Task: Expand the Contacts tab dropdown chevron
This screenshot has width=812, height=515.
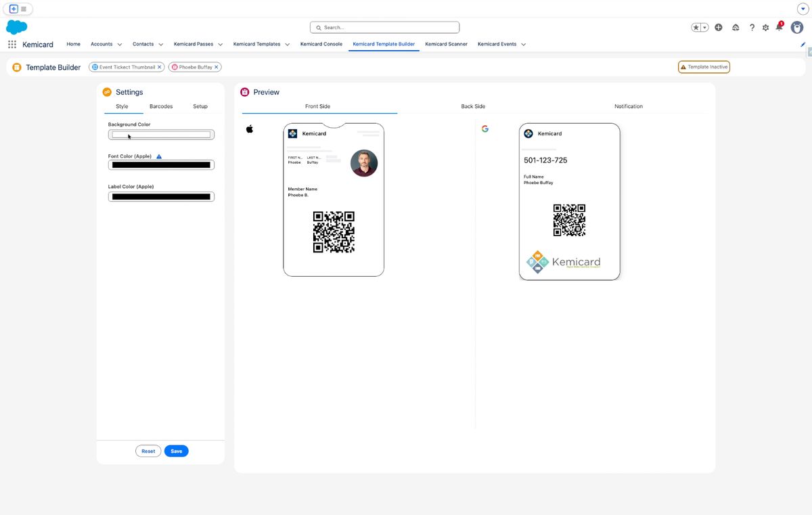Action: click(x=161, y=45)
